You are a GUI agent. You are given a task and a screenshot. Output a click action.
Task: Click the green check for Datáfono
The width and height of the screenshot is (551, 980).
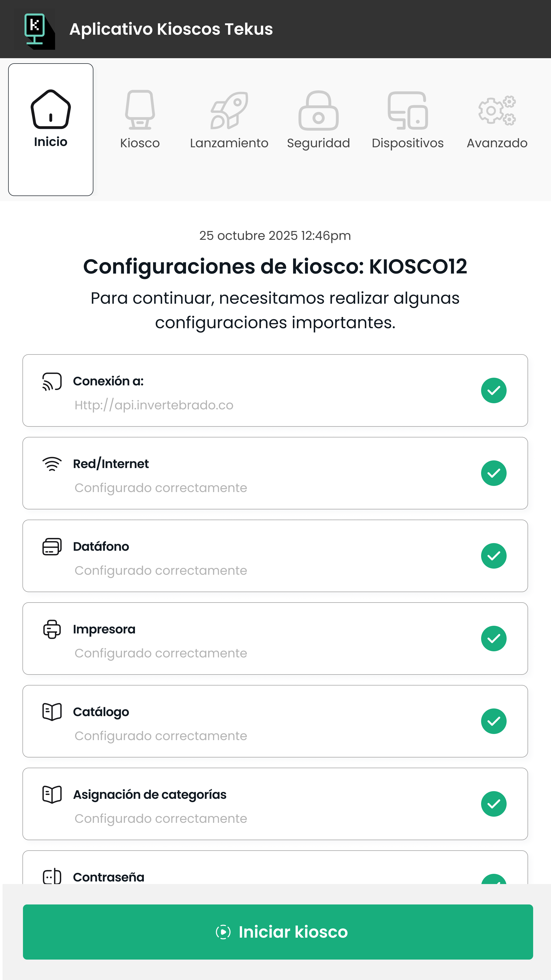494,556
